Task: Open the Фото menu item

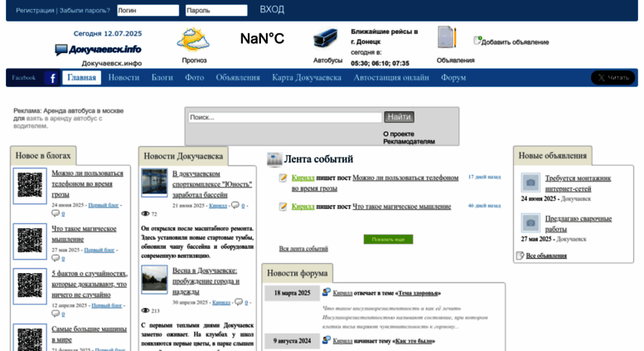Action: 194,78
